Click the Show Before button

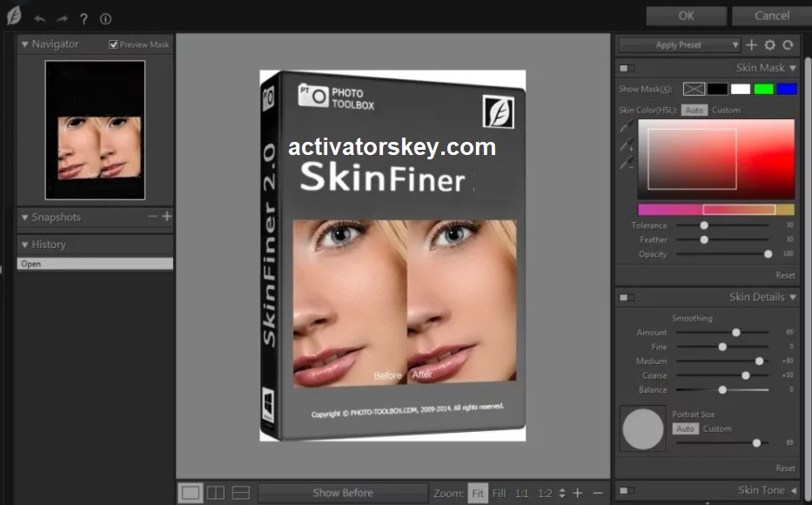pos(343,493)
